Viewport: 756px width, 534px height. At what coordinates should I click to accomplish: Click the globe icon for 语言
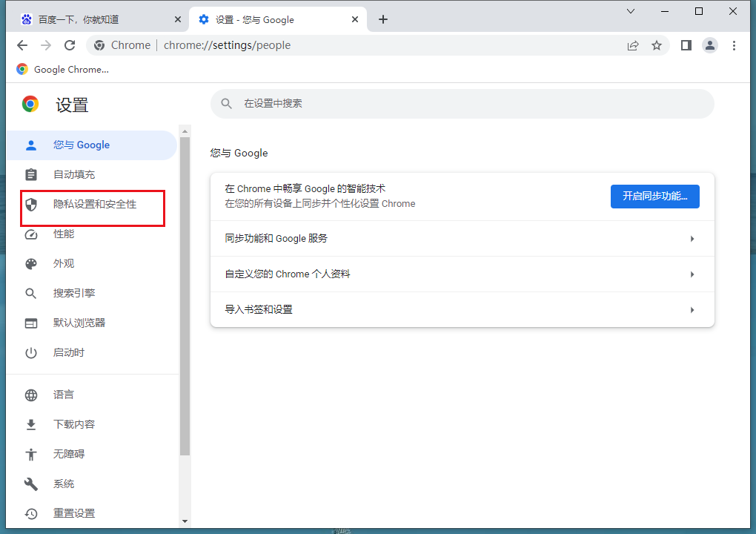point(31,395)
